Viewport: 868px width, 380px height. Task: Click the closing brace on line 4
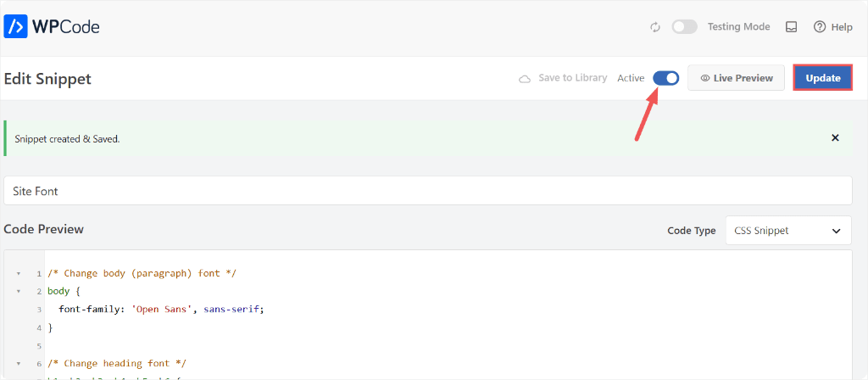coord(50,328)
